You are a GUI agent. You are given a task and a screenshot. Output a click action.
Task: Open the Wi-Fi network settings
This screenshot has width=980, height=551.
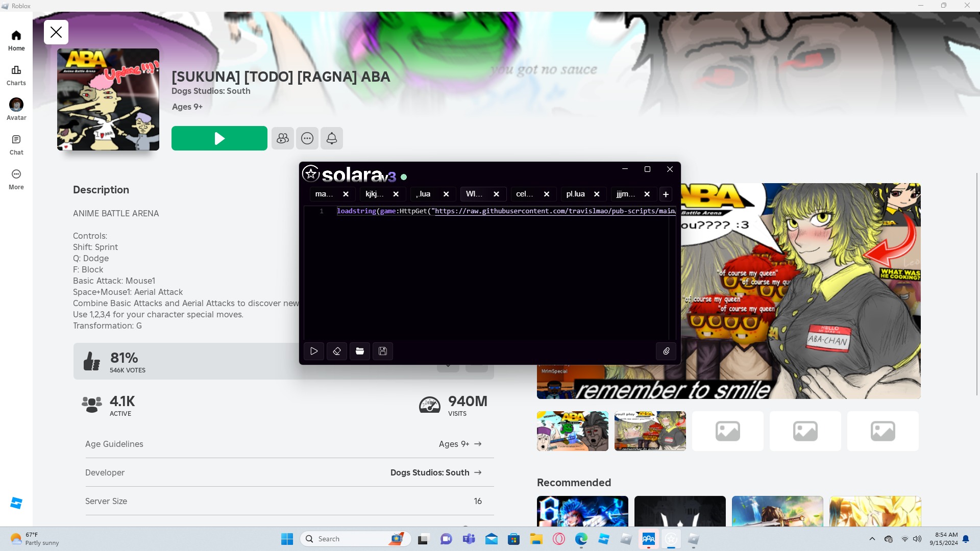coord(904,539)
